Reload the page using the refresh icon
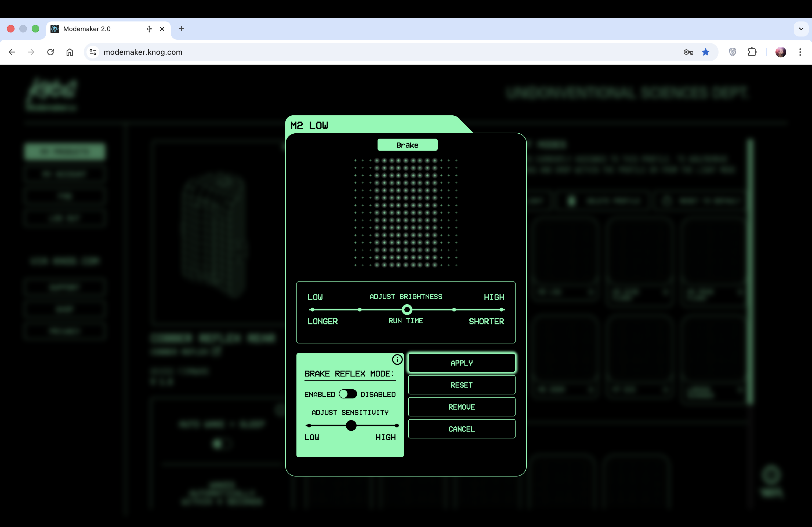812x527 pixels. [50, 52]
